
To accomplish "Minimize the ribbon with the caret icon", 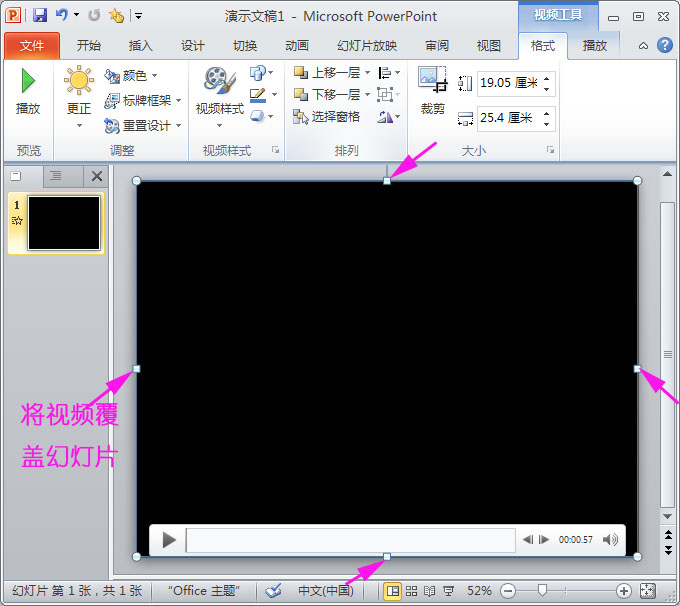I will point(644,46).
